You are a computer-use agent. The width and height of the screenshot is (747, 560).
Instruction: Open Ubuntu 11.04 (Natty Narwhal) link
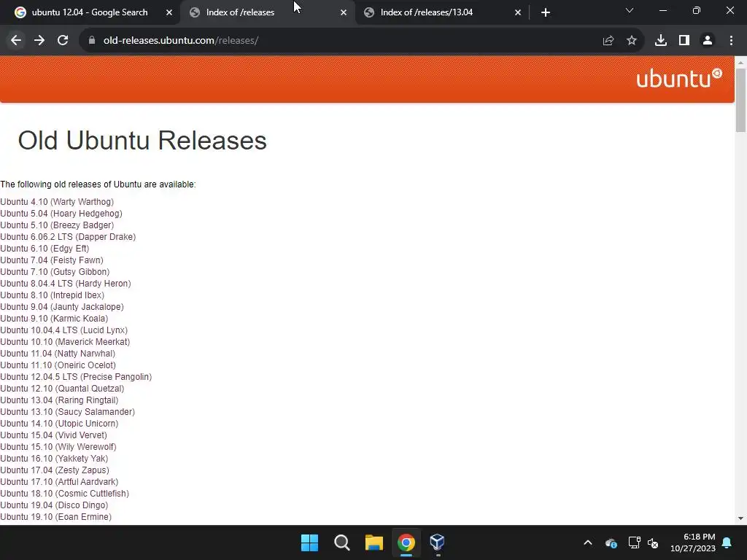(58, 354)
